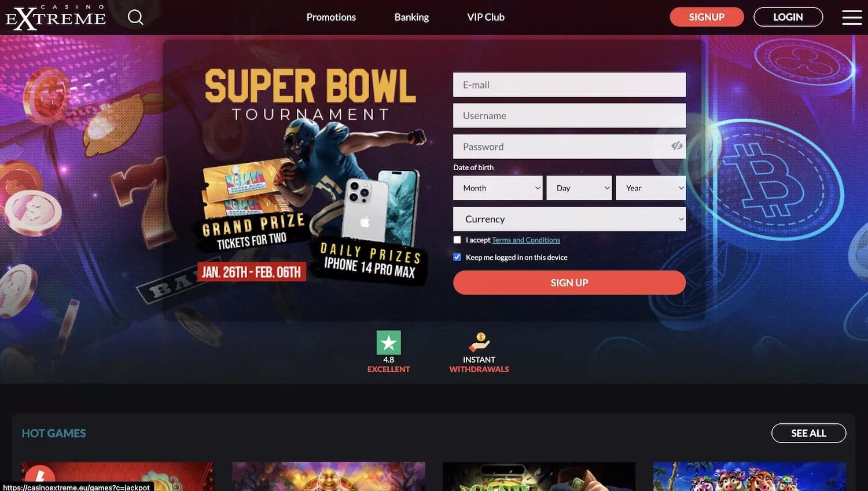Uncheck Keep me logged in checkbox
This screenshot has height=491, width=868.
[x=457, y=257]
